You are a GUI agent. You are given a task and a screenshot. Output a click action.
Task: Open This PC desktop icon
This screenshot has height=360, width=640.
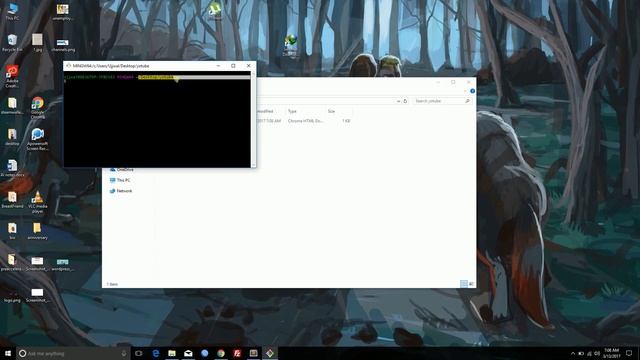point(12,11)
